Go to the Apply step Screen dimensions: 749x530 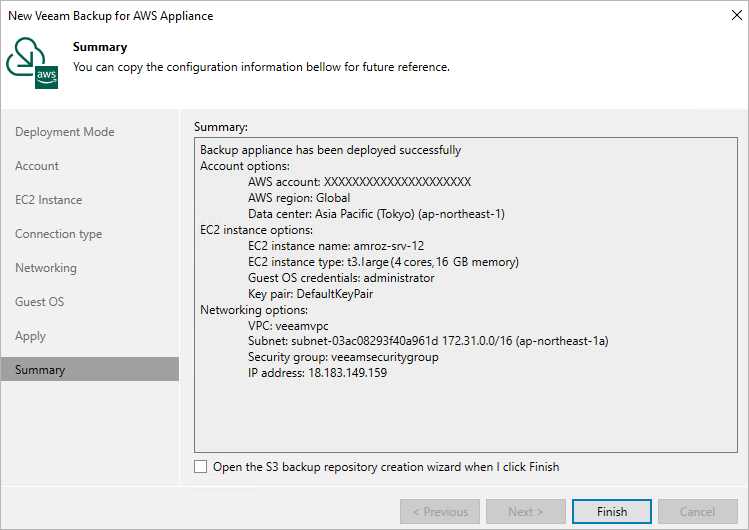coord(30,336)
